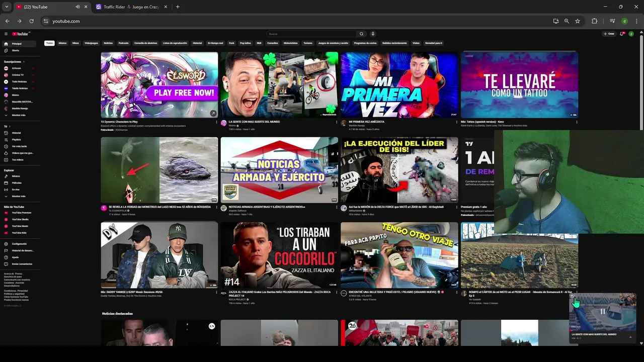Select the Funk filter chip
Image resolution: width=644 pixels, height=362 pixels.
pyautogui.click(x=231, y=43)
